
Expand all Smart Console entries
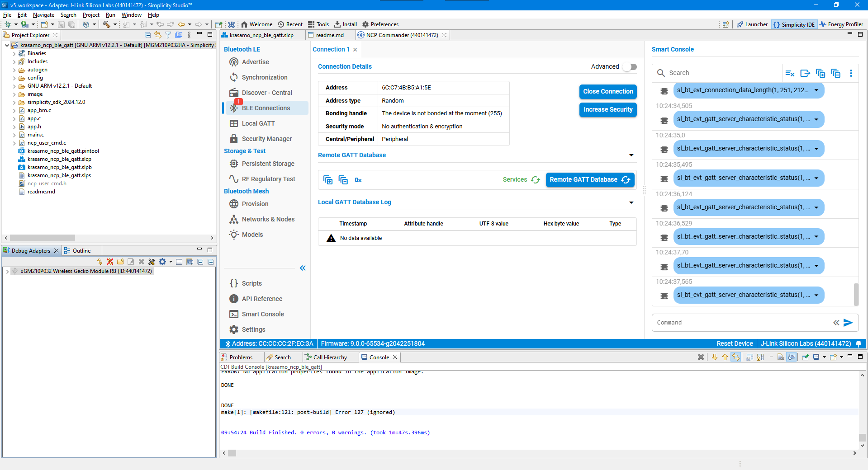click(821, 73)
